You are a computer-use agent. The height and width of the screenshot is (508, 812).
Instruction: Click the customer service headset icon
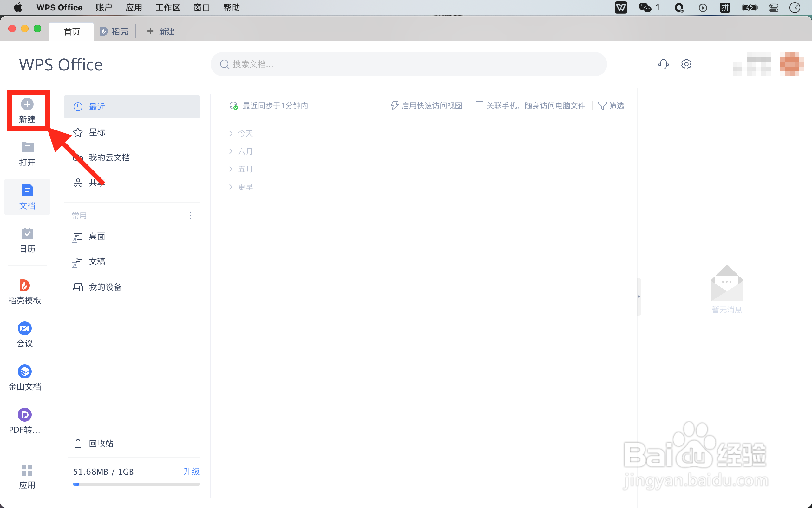[663, 64]
